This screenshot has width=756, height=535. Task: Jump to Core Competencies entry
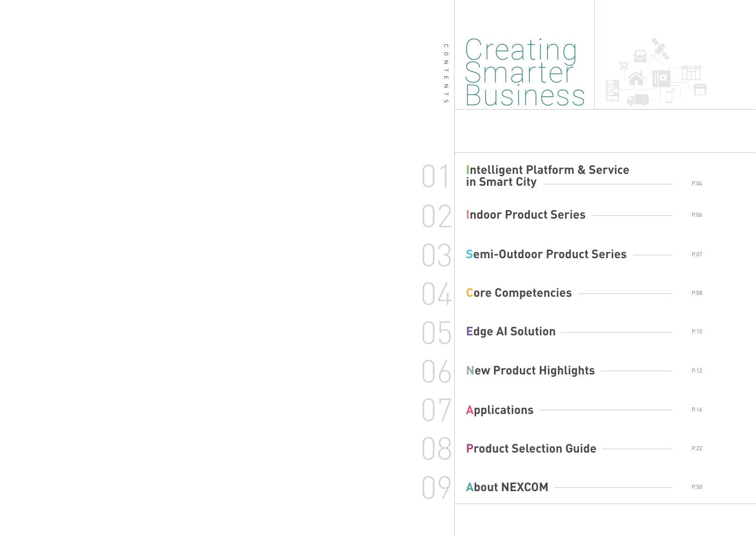pos(519,293)
